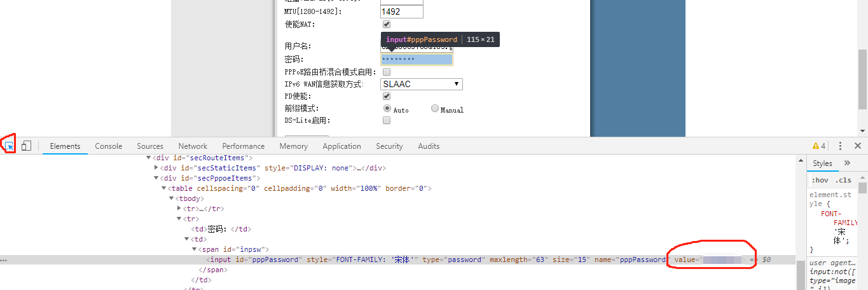868x290 pixels.
Task: Open the Application tab
Action: click(341, 146)
